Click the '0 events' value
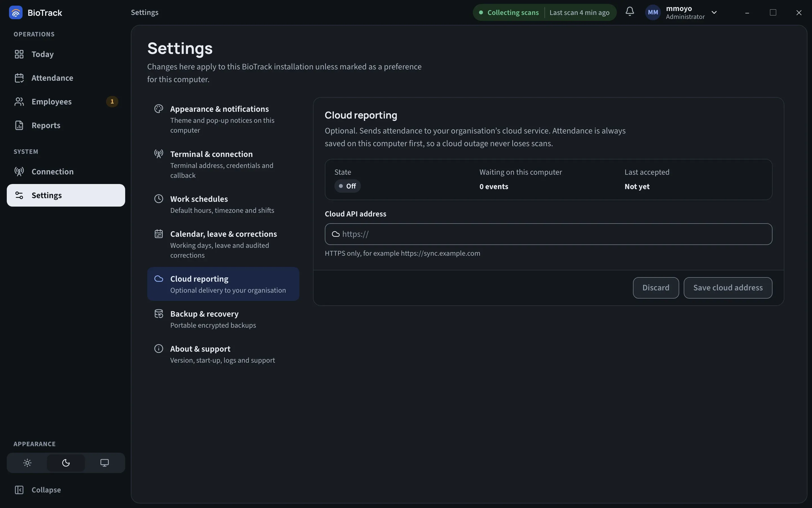 (x=494, y=187)
